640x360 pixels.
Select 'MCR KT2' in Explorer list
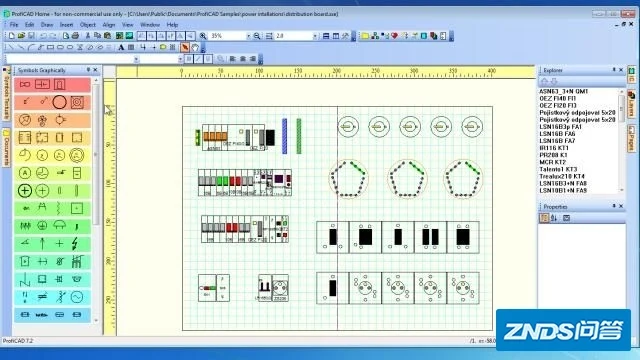pos(552,162)
